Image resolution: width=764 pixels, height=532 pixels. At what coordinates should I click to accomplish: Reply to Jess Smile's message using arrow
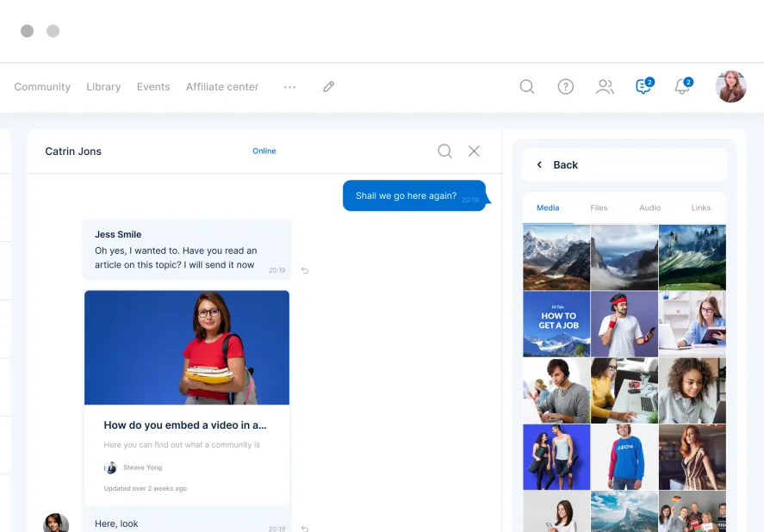tap(305, 270)
